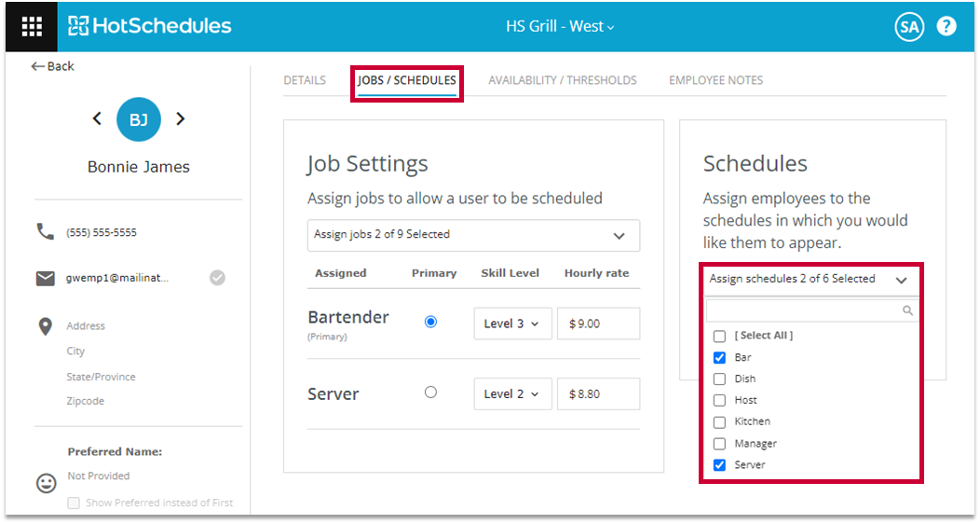The image size is (980, 524).
Task: Click the Server hourly rate field
Action: pos(598,394)
